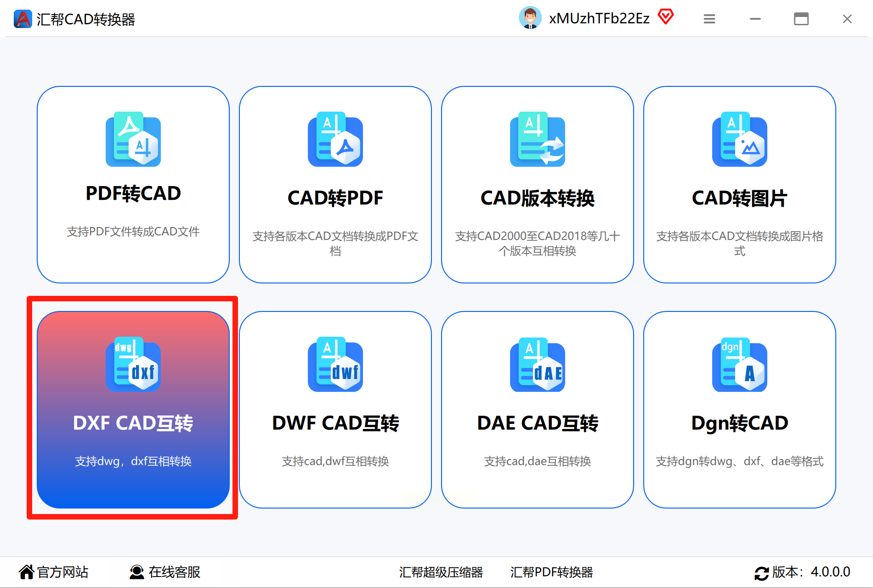Open the 官方网站 link
Screen dimensions: 873x588
click(53, 572)
